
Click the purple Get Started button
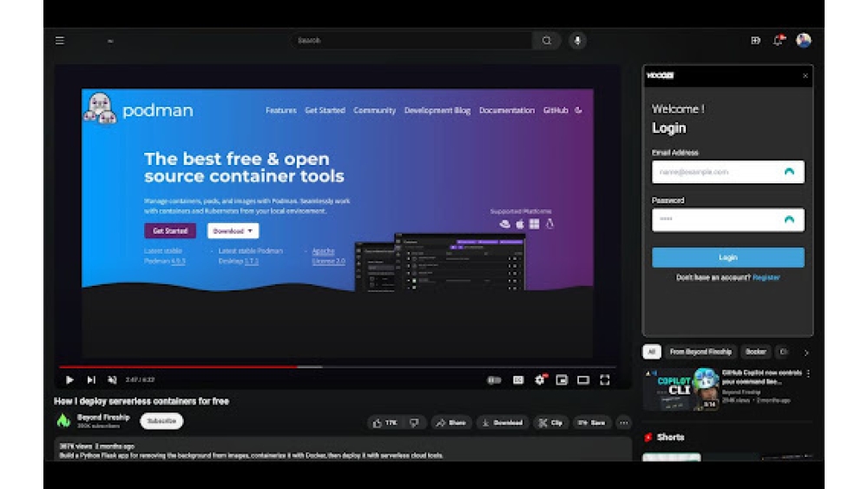[170, 231]
